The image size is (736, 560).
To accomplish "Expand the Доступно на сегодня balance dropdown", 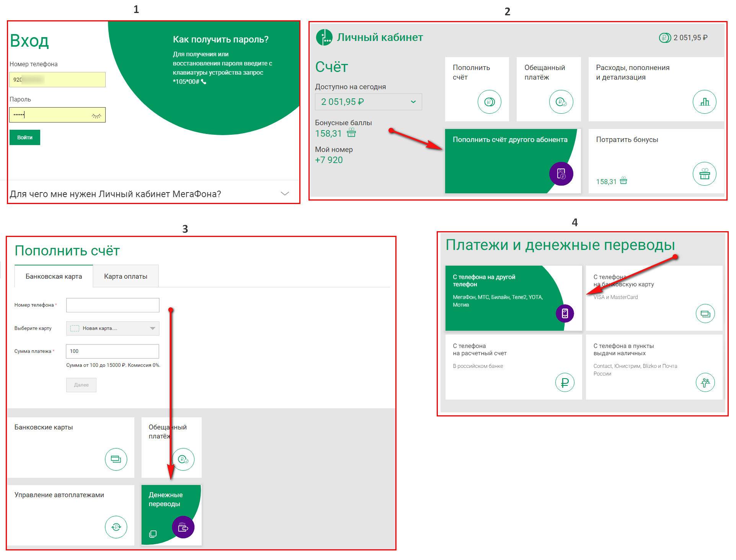I will coord(413,102).
